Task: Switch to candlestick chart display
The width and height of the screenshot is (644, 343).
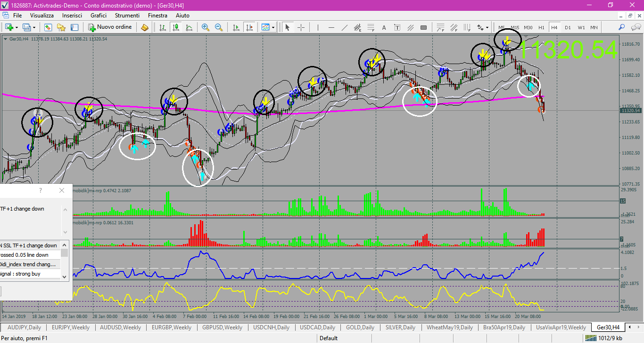Action: [176, 27]
